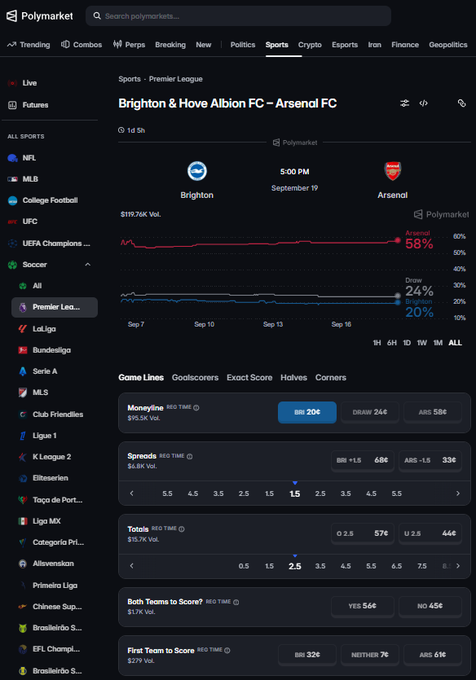Viewport: 476px width, 680px height.
Task: Open the Perps tab
Action: (x=129, y=45)
